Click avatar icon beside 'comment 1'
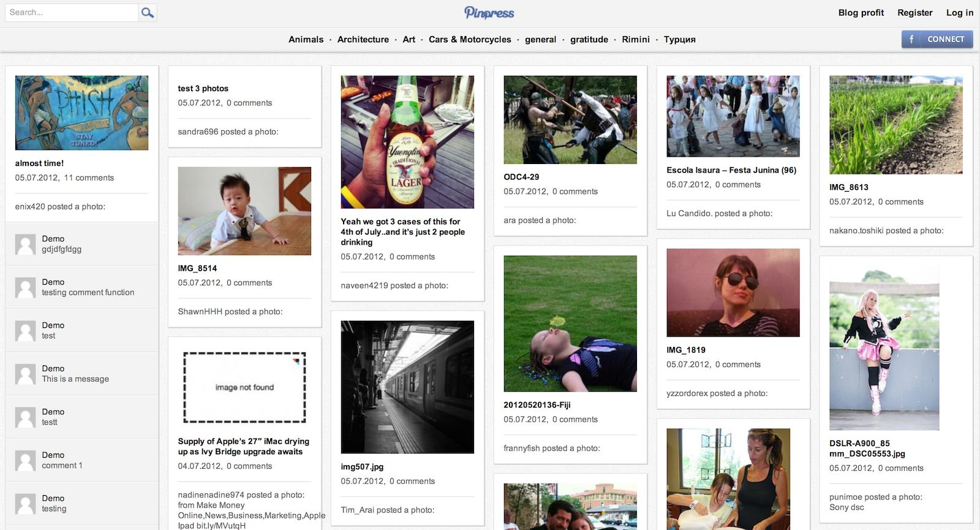 pyautogui.click(x=25, y=460)
